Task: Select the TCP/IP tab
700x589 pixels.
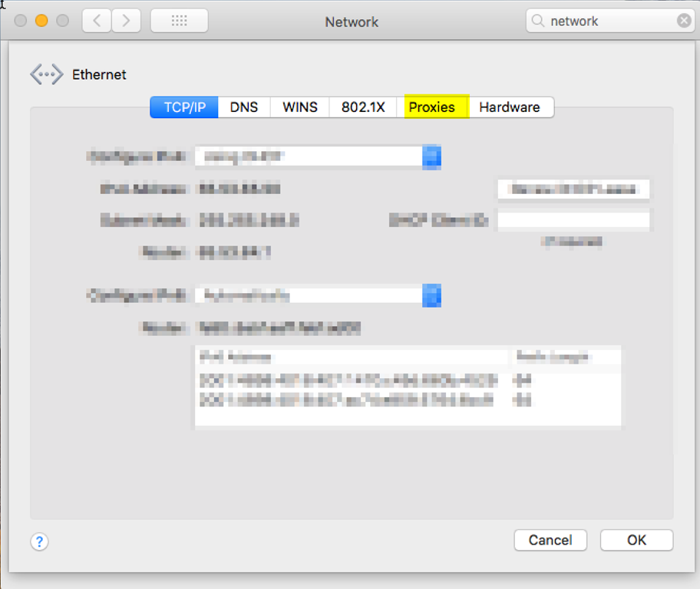Action: pos(184,107)
